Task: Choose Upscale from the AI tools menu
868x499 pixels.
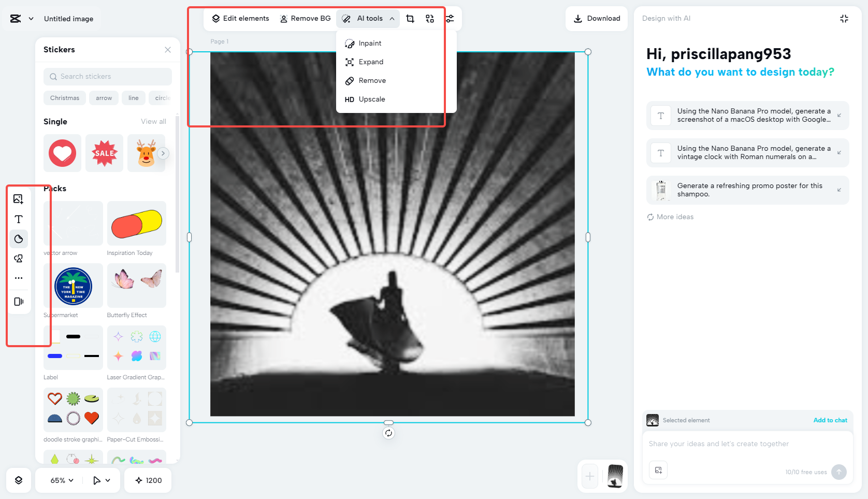Action: 372,99
